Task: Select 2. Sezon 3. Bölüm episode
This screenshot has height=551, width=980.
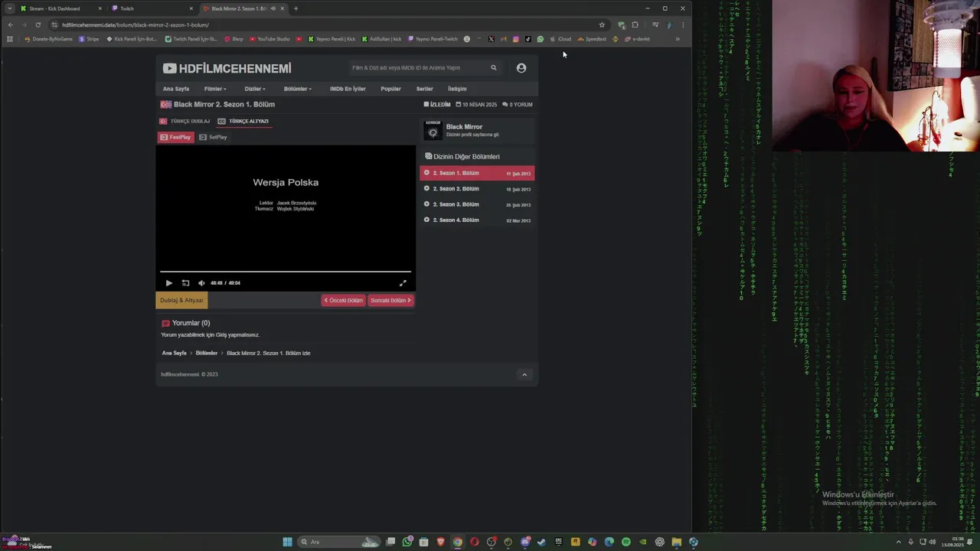Action: coord(477,204)
